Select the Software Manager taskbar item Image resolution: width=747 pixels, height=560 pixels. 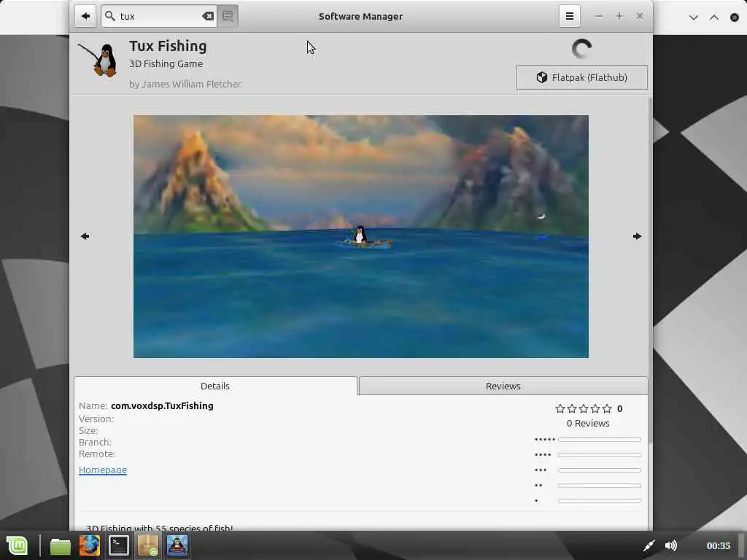(148, 545)
